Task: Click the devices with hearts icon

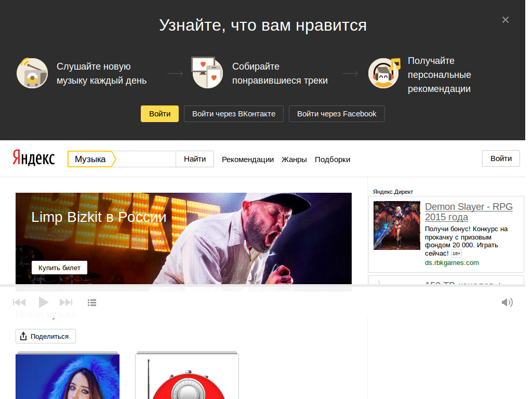Action: point(207,73)
